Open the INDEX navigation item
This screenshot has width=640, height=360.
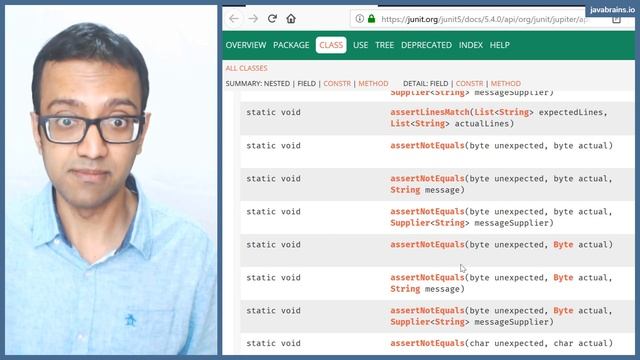[x=471, y=45]
